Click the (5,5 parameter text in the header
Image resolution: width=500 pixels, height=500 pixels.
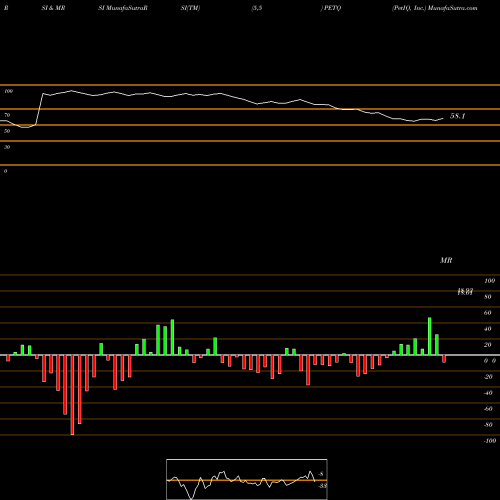point(257,8)
